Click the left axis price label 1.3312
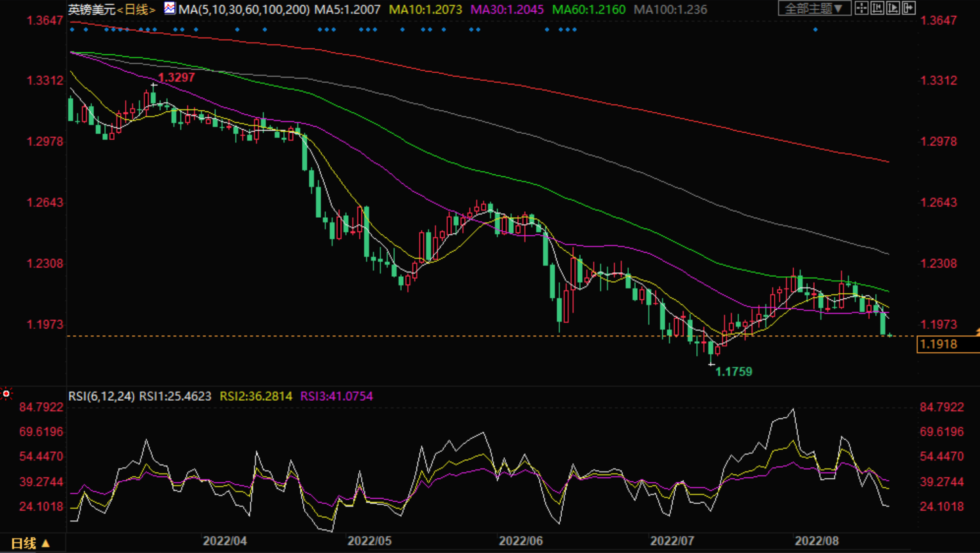The height and width of the screenshot is (553, 980). (45, 81)
